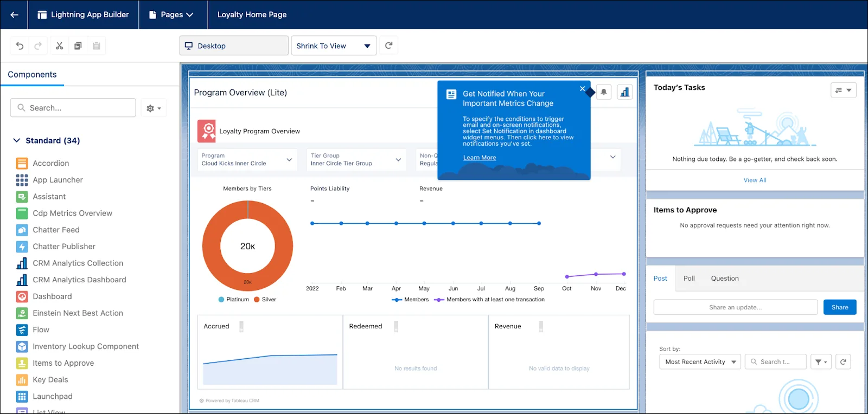Viewport: 868px width, 414px height.
Task: Click the Chatter Feed icon
Action: coord(22,230)
